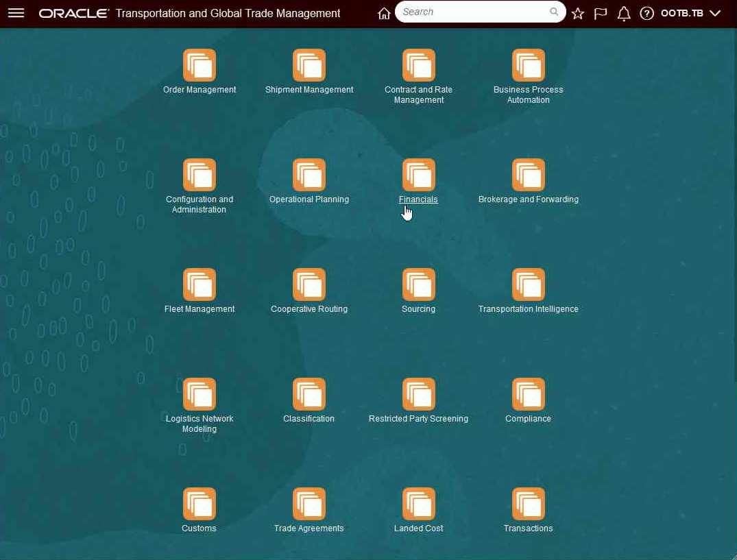The image size is (737, 560).
Task: Go to the Home page icon
Action: 384,13
